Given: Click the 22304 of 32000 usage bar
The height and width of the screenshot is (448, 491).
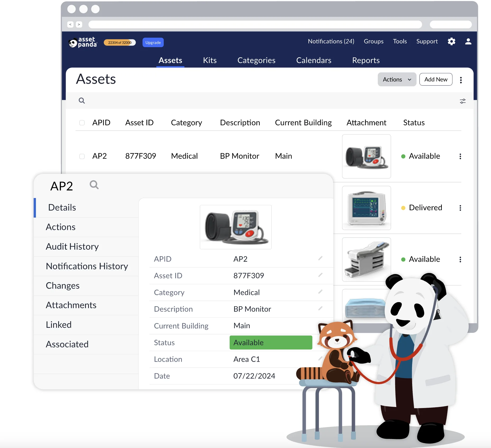Looking at the screenshot, I should [120, 42].
